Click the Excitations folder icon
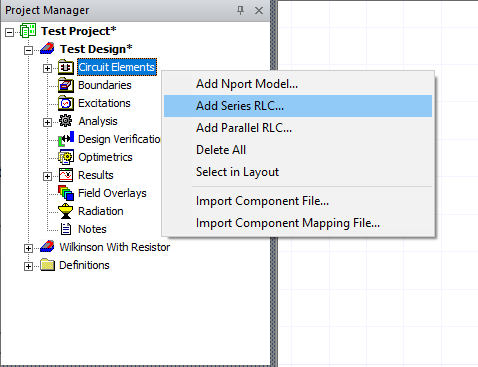The image size is (478, 367). point(66,103)
